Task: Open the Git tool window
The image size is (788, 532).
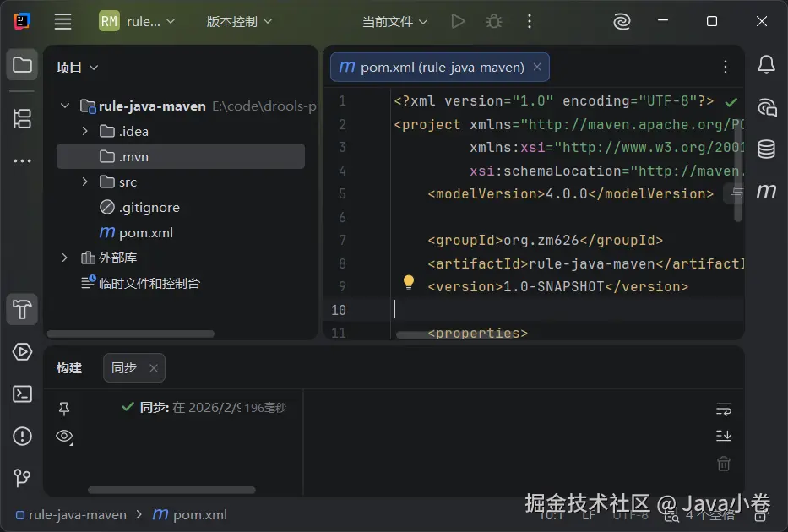Action: click(x=22, y=478)
